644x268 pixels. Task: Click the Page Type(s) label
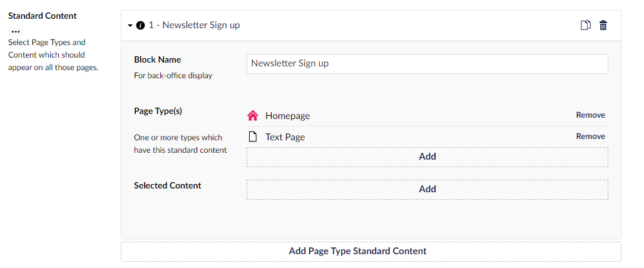coord(158,111)
